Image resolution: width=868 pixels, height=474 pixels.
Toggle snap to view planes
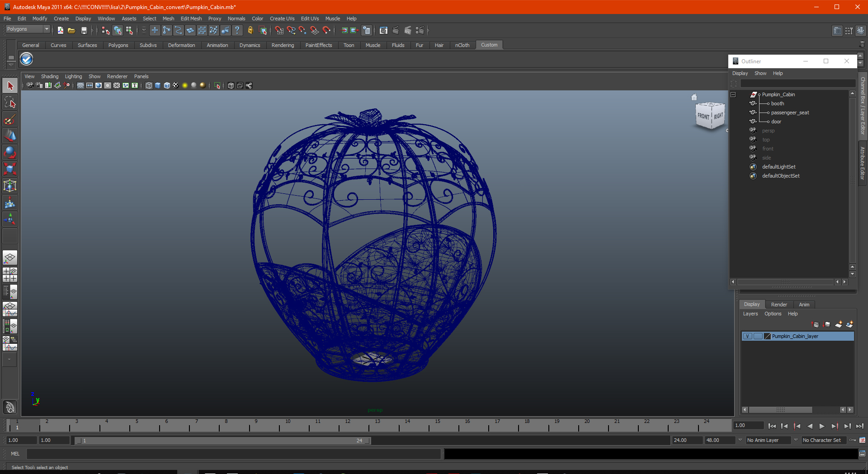tap(315, 30)
